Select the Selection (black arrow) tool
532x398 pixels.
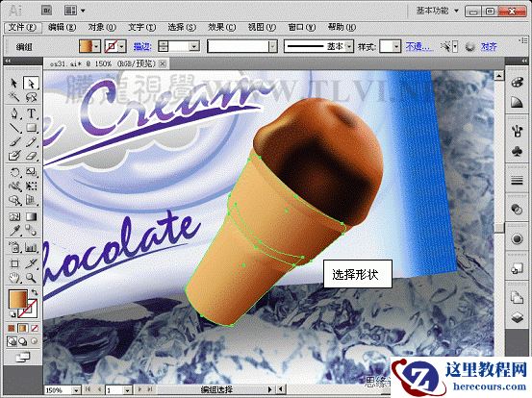coord(13,83)
